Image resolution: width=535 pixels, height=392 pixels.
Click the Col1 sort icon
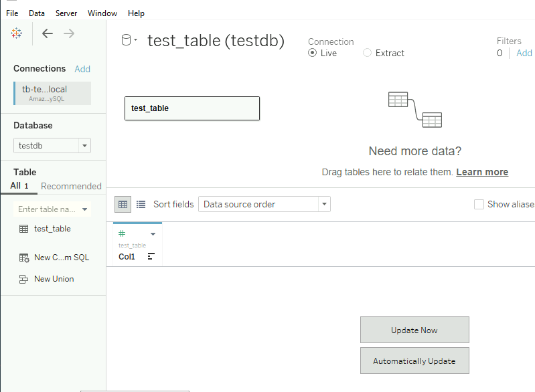click(x=151, y=256)
